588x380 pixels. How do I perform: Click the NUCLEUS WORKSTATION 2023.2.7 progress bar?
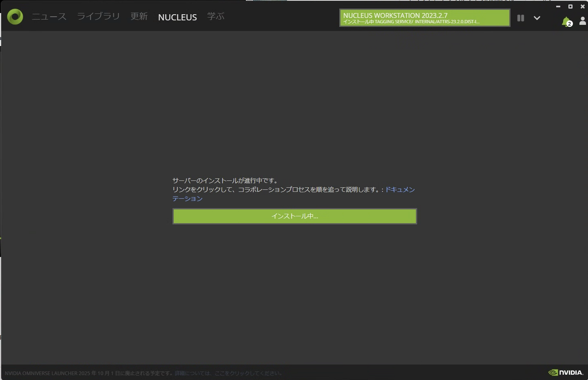pyautogui.click(x=424, y=18)
